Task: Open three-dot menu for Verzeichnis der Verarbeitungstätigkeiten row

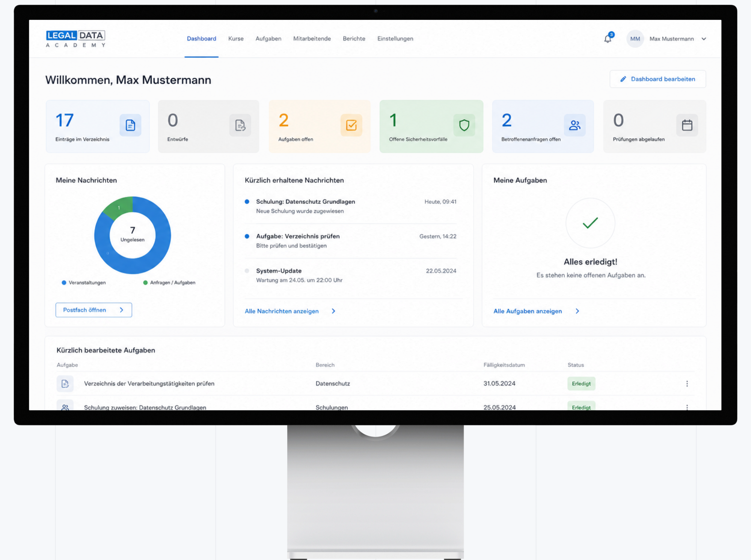Action: [687, 384]
